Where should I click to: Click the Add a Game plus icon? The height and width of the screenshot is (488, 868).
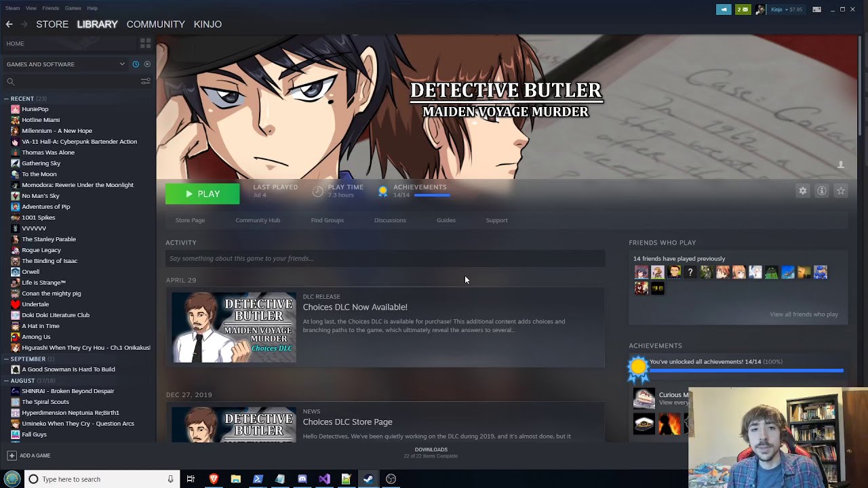click(12, 455)
